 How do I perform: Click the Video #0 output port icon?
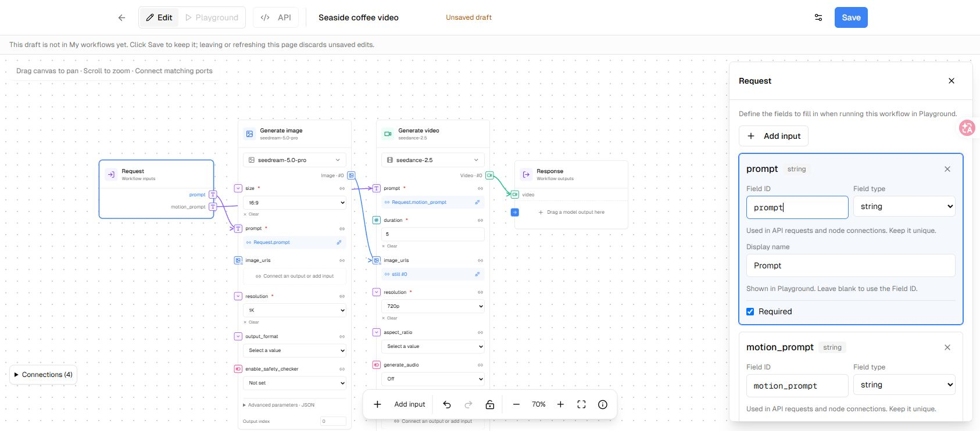click(x=489, y=175)
